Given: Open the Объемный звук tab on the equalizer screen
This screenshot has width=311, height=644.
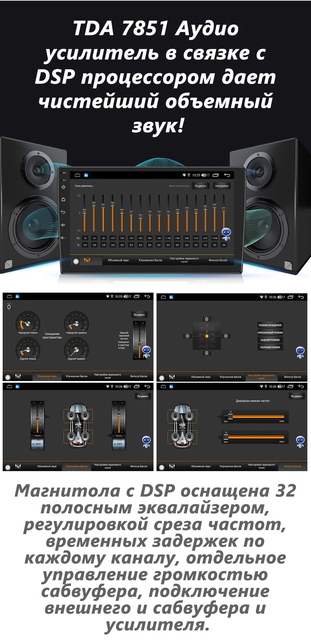Looking at the screenshot, I should tap(118, 260).
